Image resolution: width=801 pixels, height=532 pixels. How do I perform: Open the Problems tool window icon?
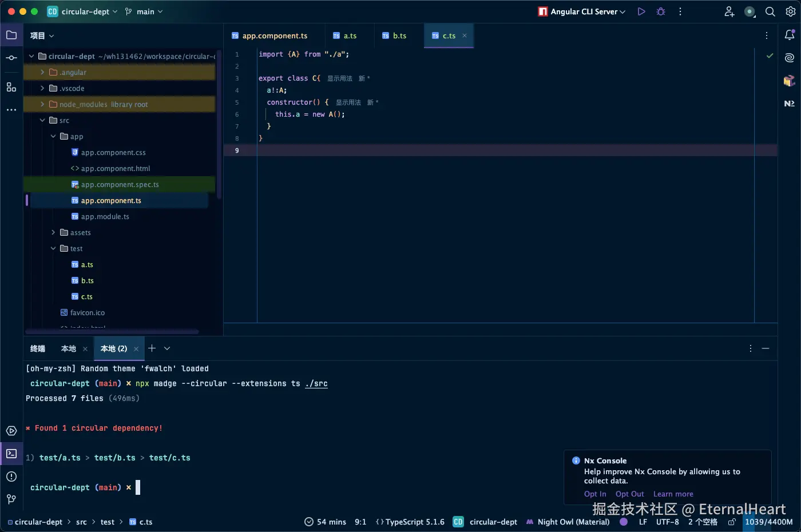[11, 477]
